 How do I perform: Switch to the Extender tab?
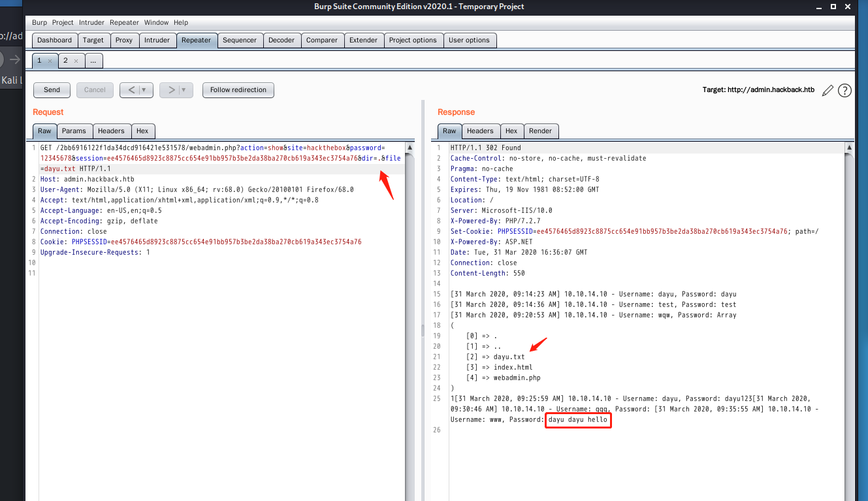[363, 40]
